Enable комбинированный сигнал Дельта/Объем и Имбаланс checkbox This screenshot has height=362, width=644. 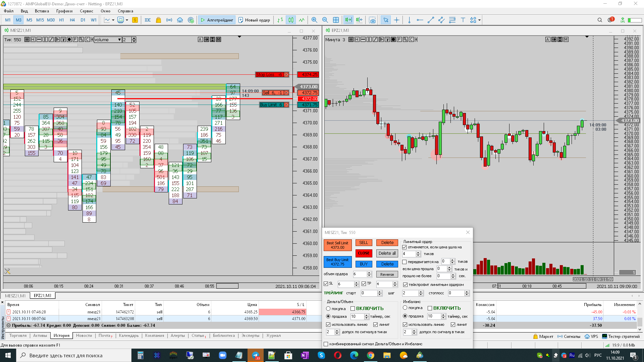point(326,344)
